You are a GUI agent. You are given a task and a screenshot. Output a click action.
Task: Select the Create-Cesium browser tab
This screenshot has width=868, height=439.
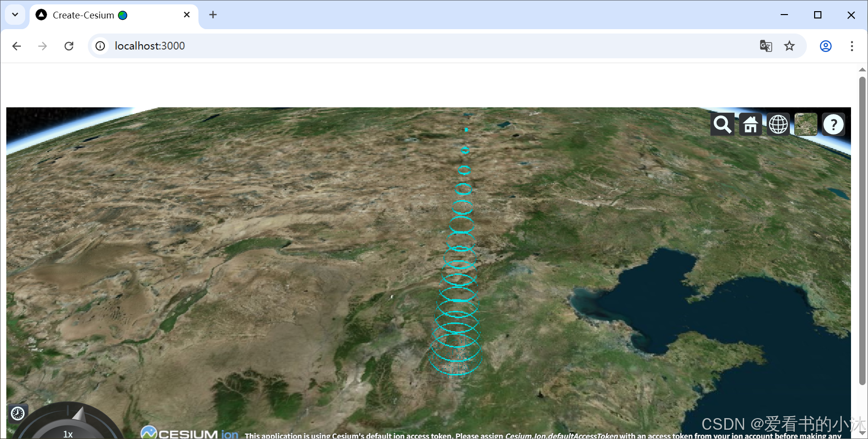tap(114, 16)
